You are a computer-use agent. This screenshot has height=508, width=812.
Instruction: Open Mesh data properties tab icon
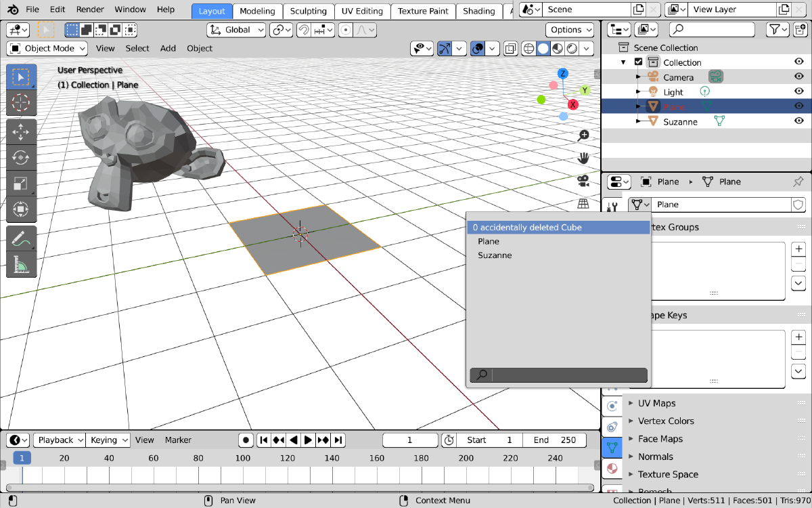click(x=612, y=448)
